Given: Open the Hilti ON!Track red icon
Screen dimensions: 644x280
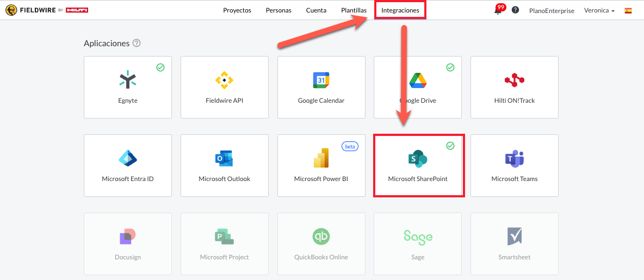Looking at the screenshot, I should pos(514,80).
